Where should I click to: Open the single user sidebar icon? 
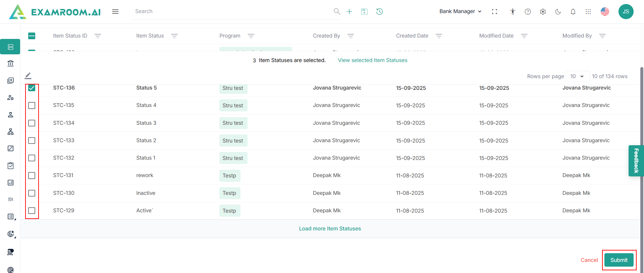11,115
